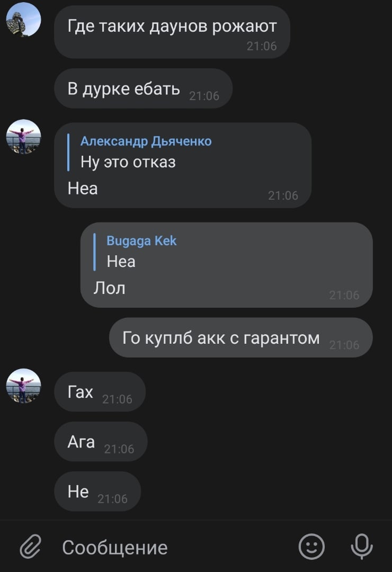The image size is (392, 572).
Task: Tap the paperclip attachment icon
Action: (30, 547)
